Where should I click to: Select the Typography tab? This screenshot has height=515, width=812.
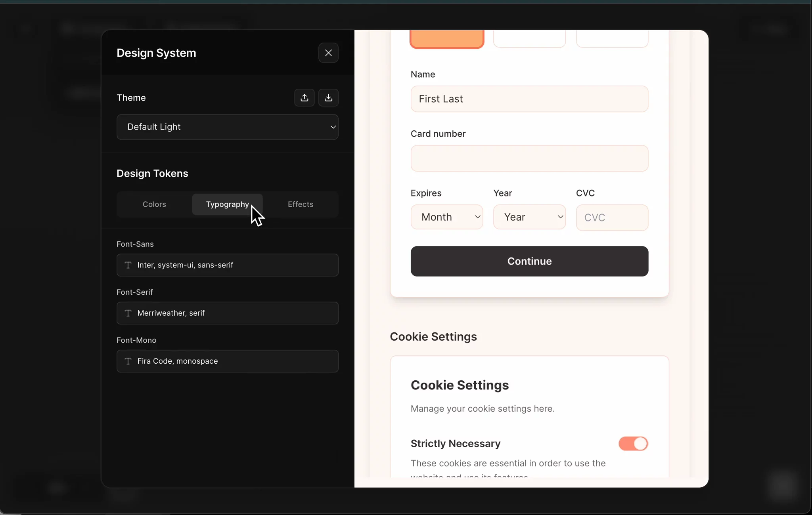227,204
